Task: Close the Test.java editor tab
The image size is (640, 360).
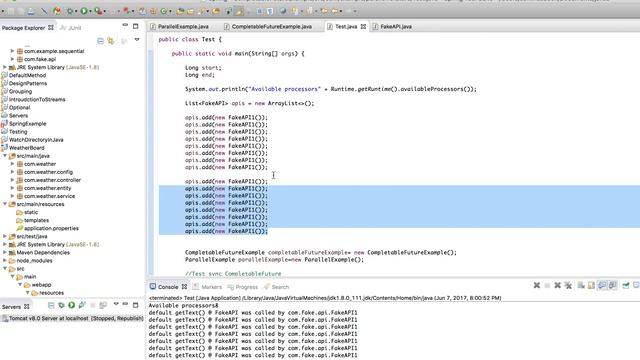Action: (x=363, y=27)
